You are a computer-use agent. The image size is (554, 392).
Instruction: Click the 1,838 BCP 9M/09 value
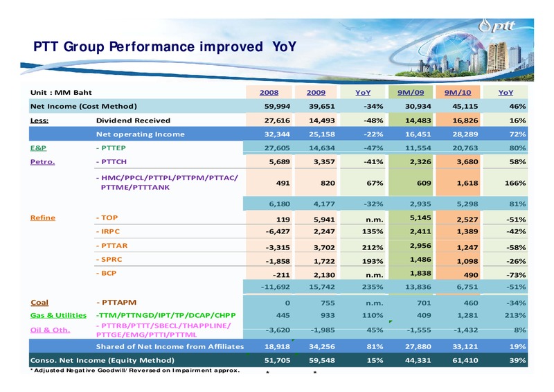click(x=420, y=274)
